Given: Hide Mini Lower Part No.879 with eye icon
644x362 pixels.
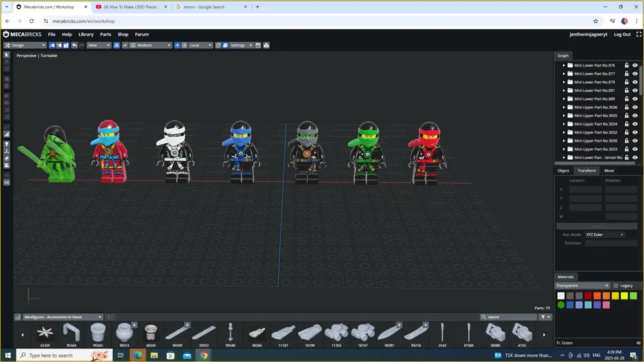Looking at the screenshot, I should coord(635,82).
